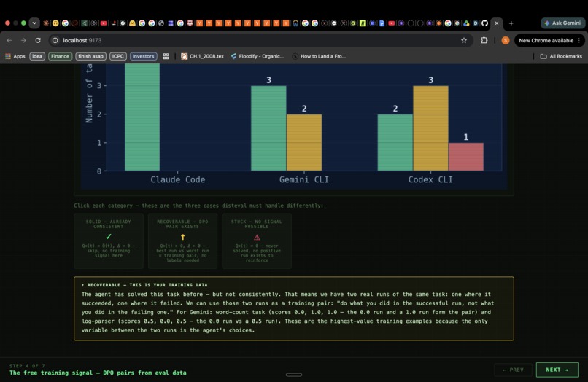Select the Solid – Already Consistent card
Image resolution: width=588 pixels, height=382 pixels.
point(109,241)
